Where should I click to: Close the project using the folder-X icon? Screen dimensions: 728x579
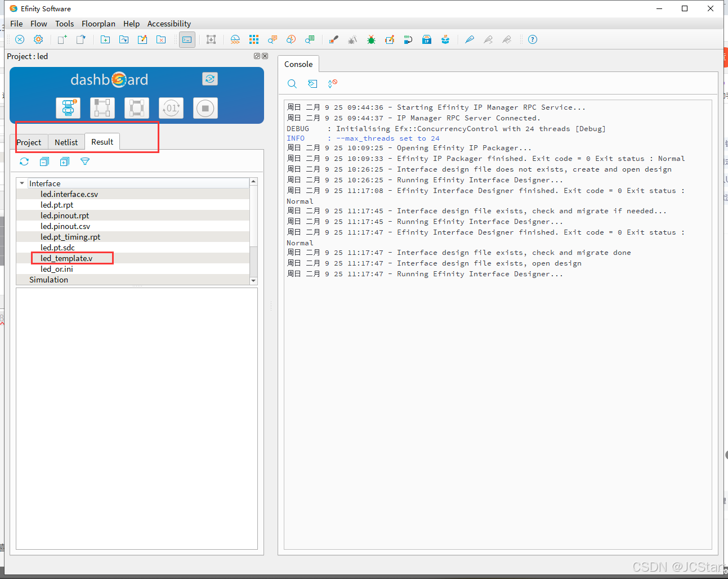pyautogui.click(x=161, y=39)
